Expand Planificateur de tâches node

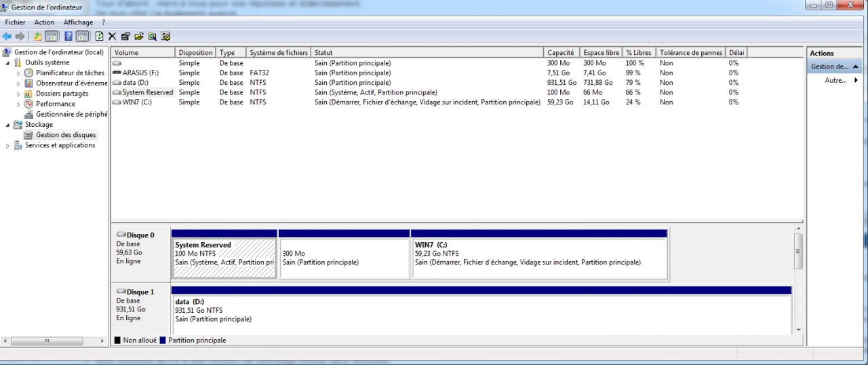tap(19, 73)
